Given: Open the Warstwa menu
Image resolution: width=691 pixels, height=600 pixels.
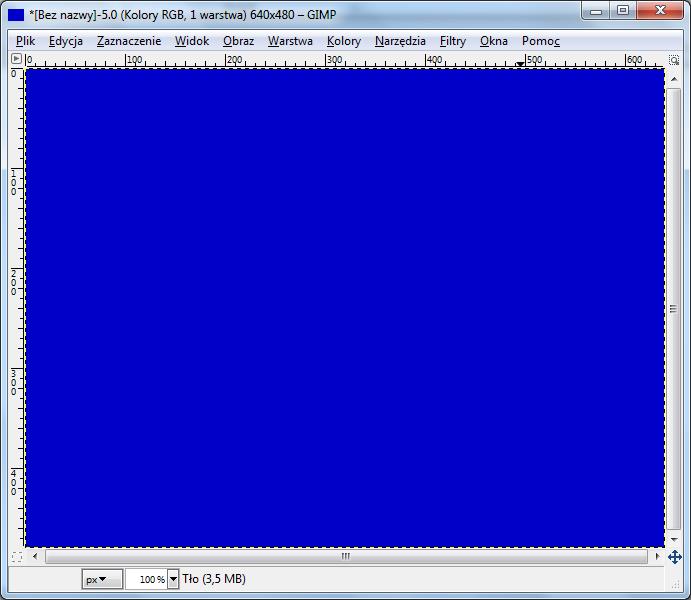Looking at the screenshot, I should [x=290, y=41].
